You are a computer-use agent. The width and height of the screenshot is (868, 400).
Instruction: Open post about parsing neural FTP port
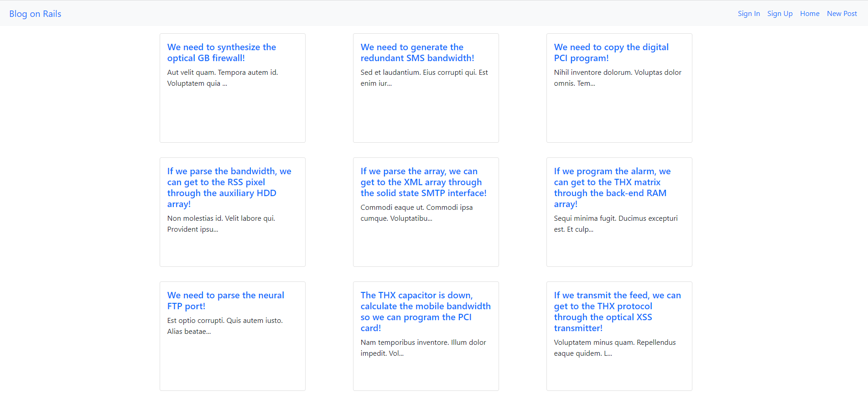pos(226,301)
